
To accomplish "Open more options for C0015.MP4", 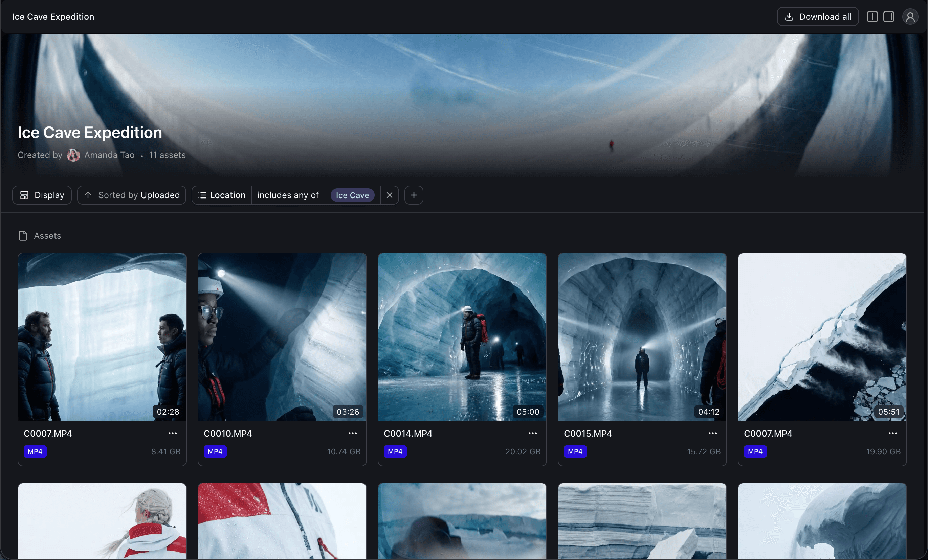I will click(712, 433).
